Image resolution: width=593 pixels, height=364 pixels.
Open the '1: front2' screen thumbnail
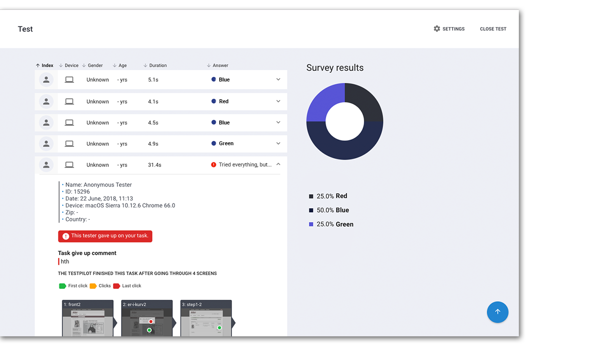87,319
